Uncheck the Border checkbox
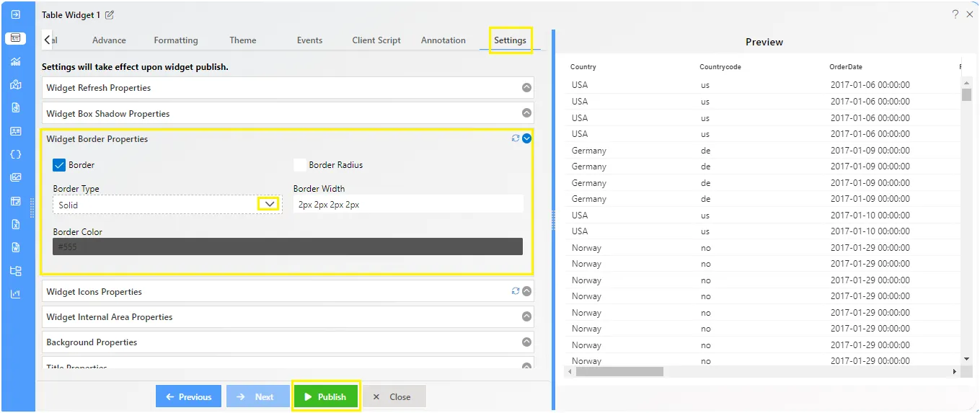 pyautogui.click(x=59, y=165)
